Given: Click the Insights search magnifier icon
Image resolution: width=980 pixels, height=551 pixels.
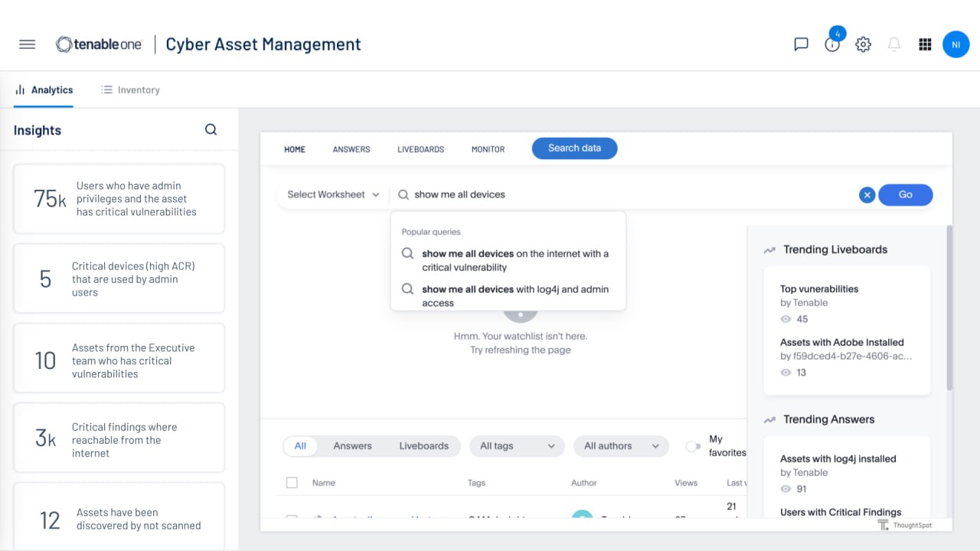Looking at the screenshot, I should point(211,130).
